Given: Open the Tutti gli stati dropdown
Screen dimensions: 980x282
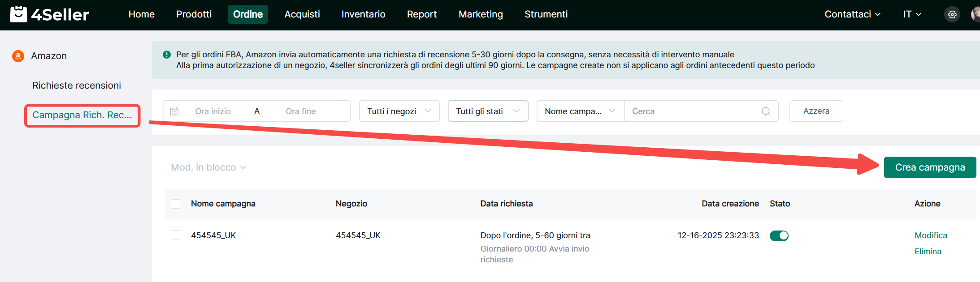Looking at the screenshot, I should [488, 111].
